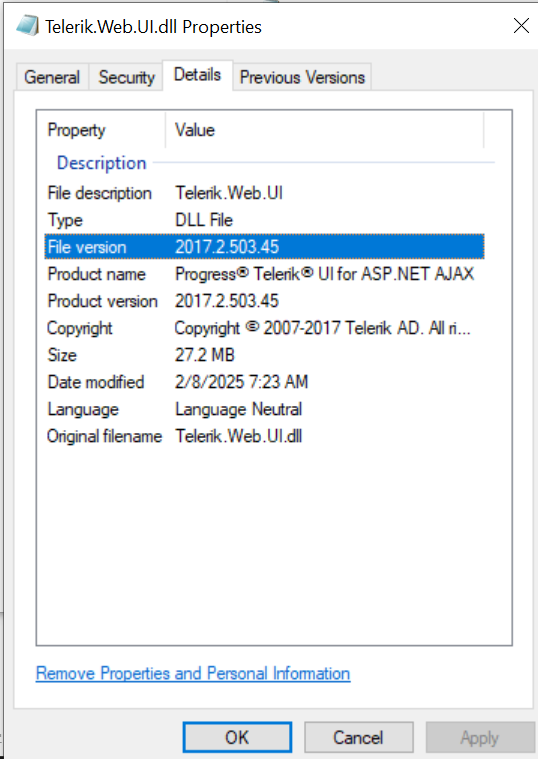Switch to the General tab

coord(52,77)
